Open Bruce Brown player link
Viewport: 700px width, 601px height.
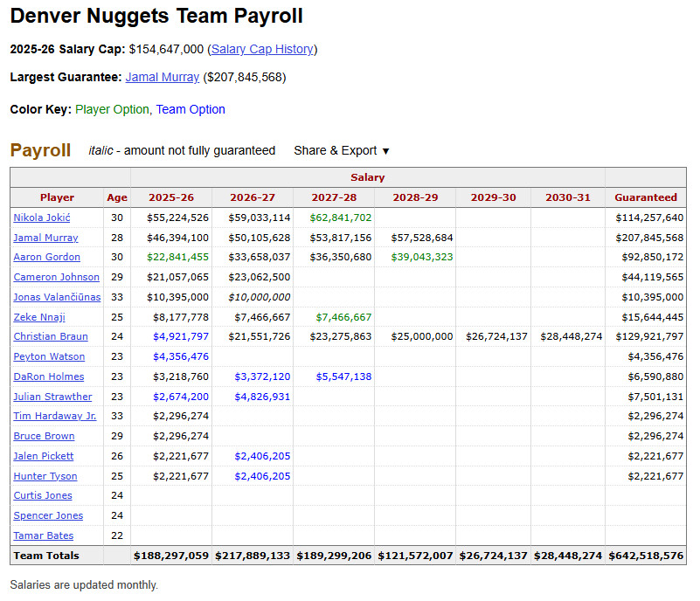click(44, 436)
